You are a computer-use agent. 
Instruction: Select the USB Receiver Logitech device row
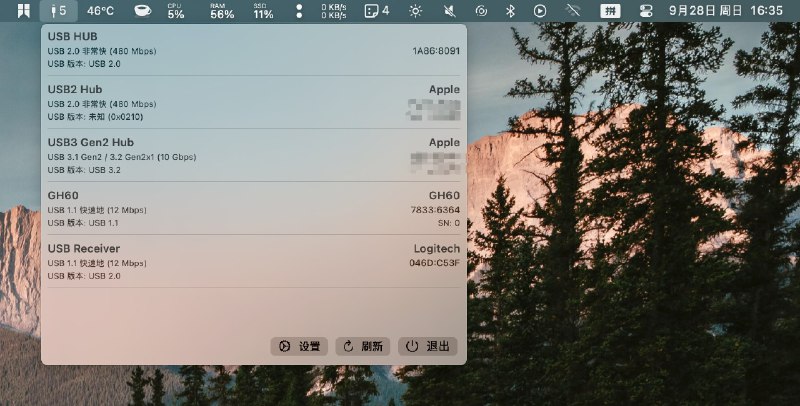point(254,261)
